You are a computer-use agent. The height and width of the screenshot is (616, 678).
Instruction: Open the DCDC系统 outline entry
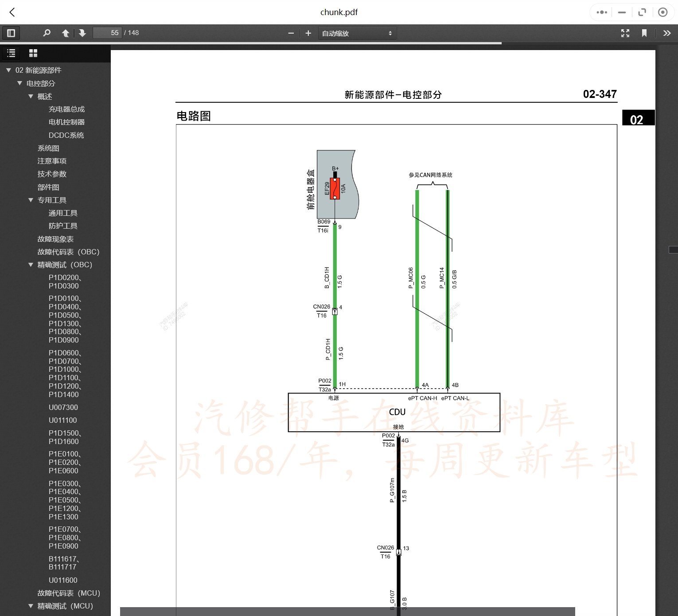tap(66, 135)
